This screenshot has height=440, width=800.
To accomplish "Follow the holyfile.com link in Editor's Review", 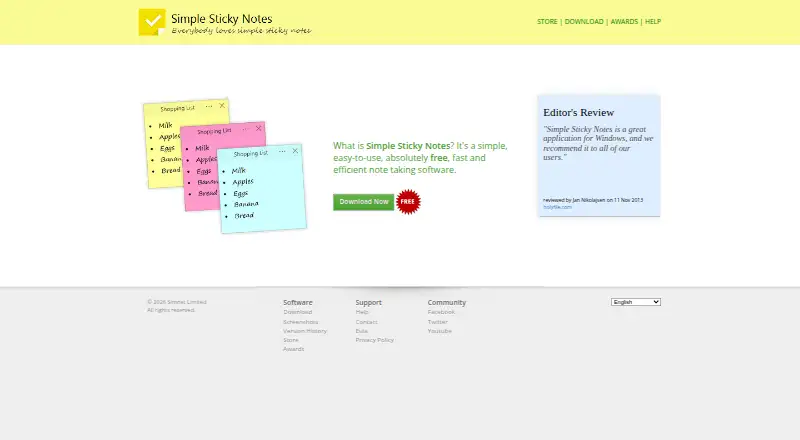I will (x=557, y=207).
